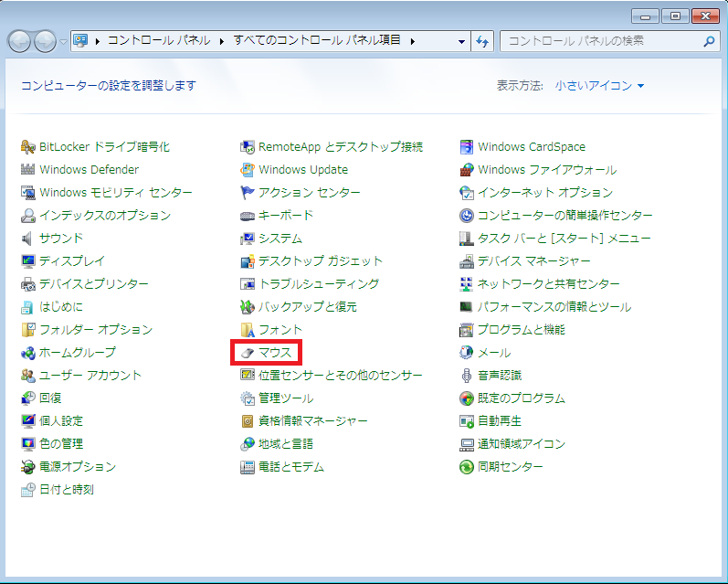The height and width of the screenshot is (584, 728).
Task: Click the Refresh button in address bar
Action: [x=482, y=41]
